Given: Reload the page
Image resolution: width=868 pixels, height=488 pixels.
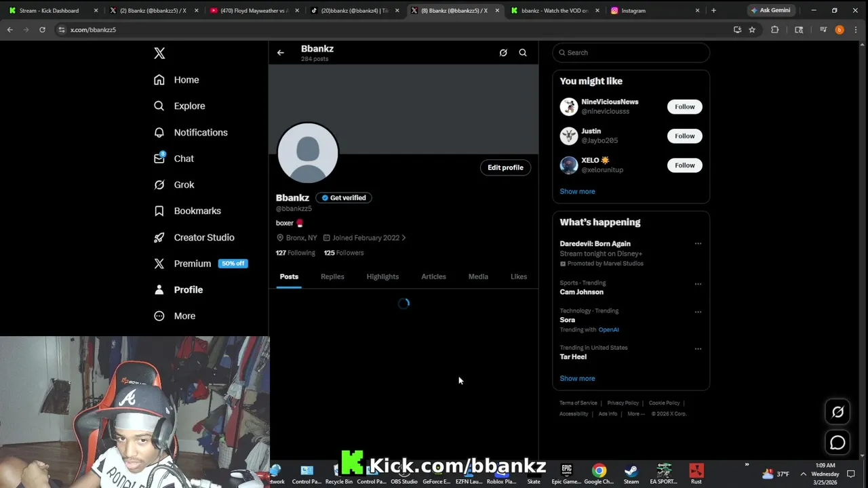Looking at the screenshot, I should click(42, 30).
